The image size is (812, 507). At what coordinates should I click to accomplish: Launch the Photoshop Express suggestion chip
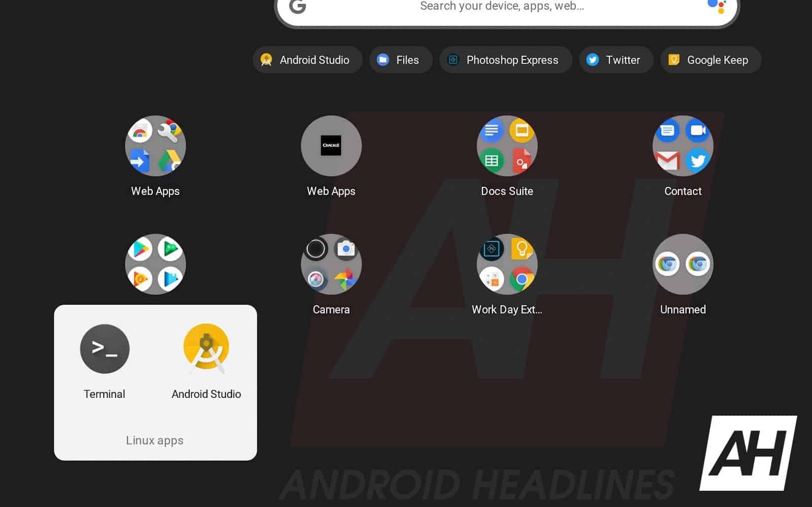(x=505, y=60)
